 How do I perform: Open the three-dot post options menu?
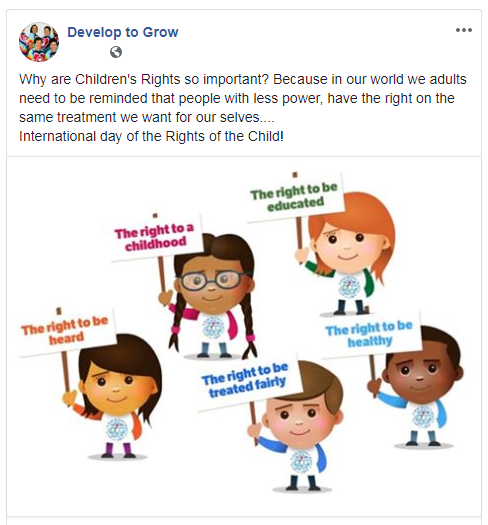coord(464,30)
